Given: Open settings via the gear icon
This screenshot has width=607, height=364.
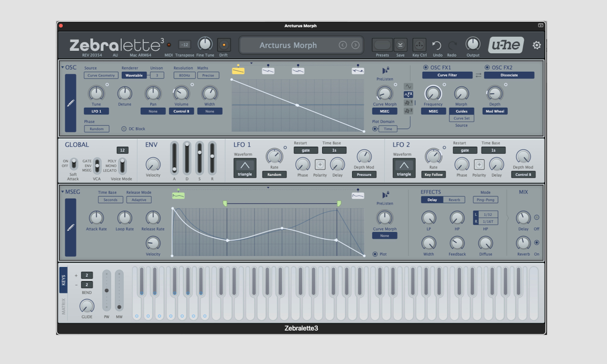Looking at the screenshot, I should pos(537,45).
